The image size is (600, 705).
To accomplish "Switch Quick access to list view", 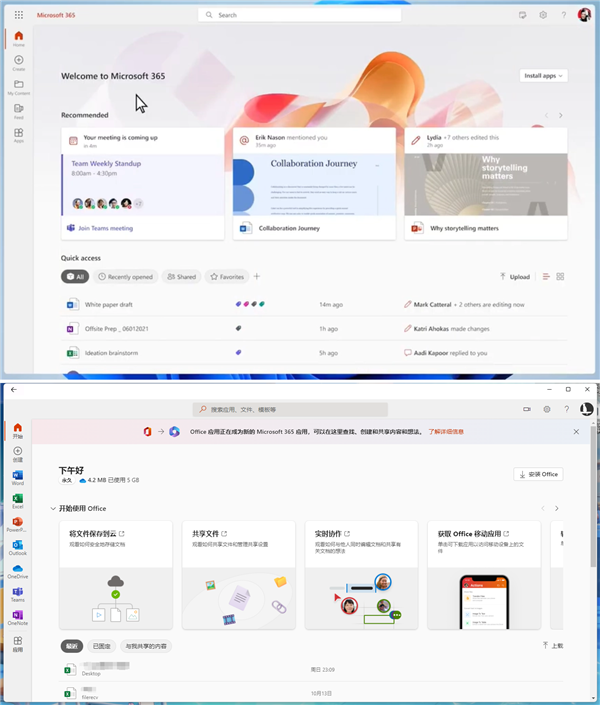I will pos(546,277).
